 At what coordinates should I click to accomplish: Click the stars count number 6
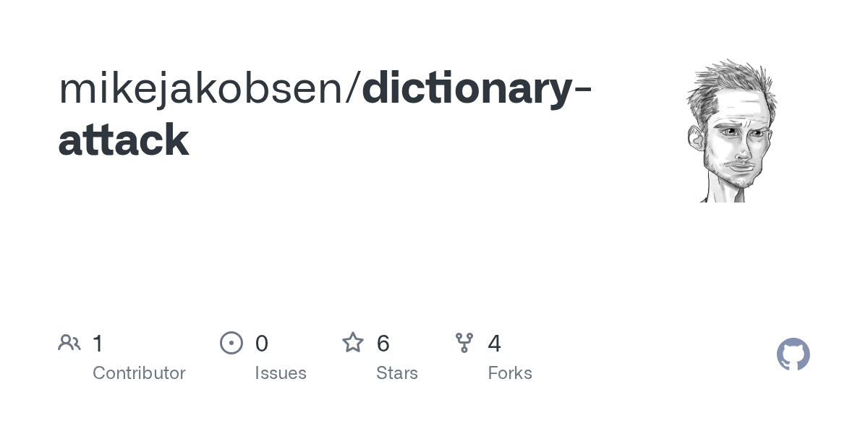coord(383,344)
